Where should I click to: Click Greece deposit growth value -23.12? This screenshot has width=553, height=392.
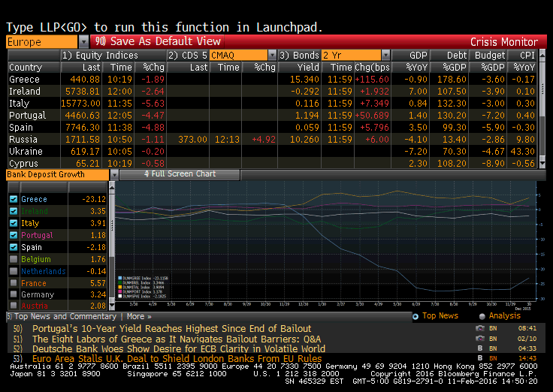(94, 199)
